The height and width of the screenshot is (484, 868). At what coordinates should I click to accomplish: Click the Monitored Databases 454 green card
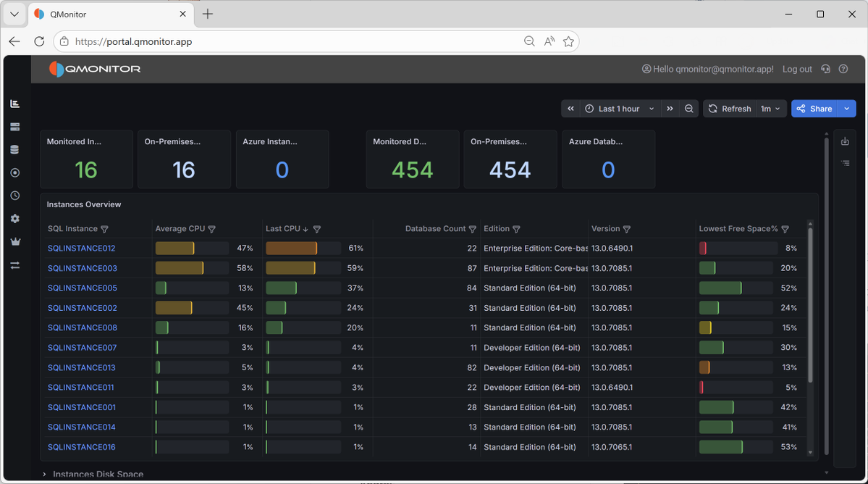[413, 159]
